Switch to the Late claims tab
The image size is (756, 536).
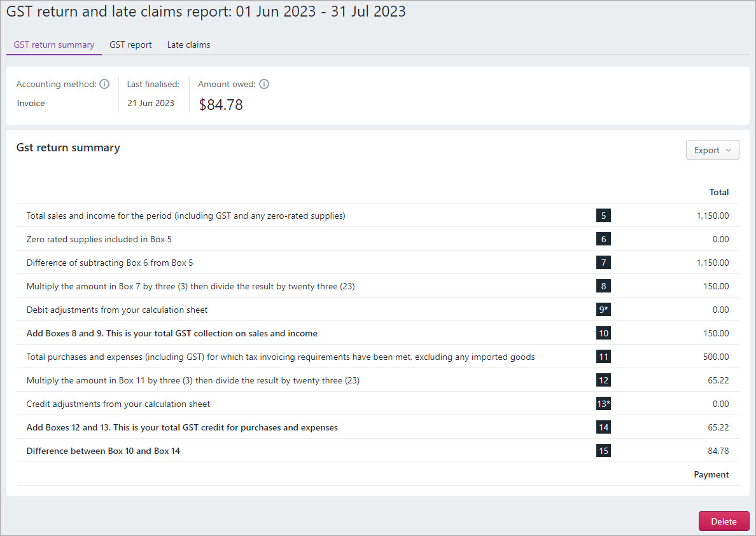tap(188, 45)
